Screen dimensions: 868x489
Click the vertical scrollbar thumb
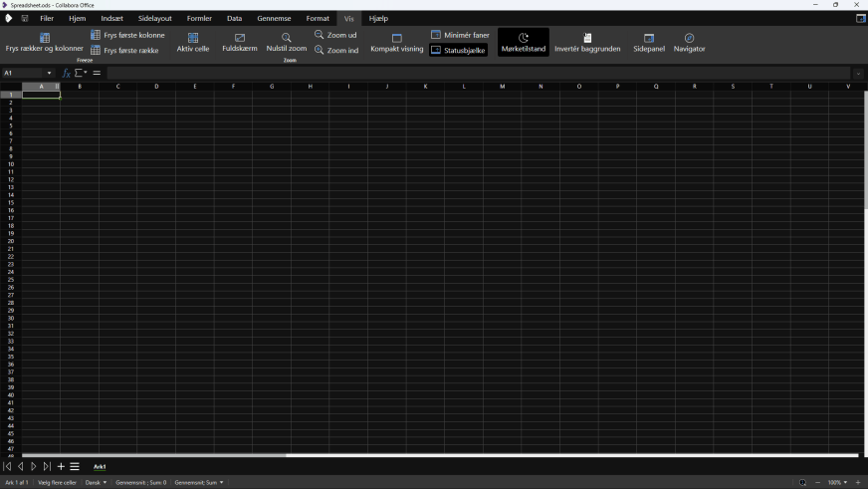coord(865,149)
